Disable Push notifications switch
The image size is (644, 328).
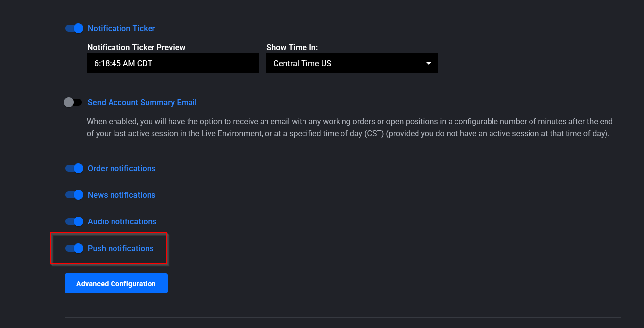click(74, 248)
